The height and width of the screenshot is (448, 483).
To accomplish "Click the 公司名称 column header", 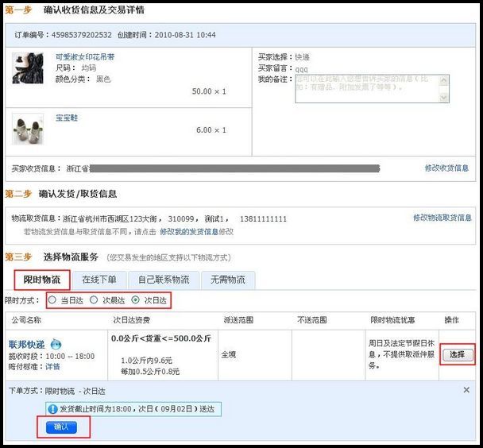I will 26,320.
